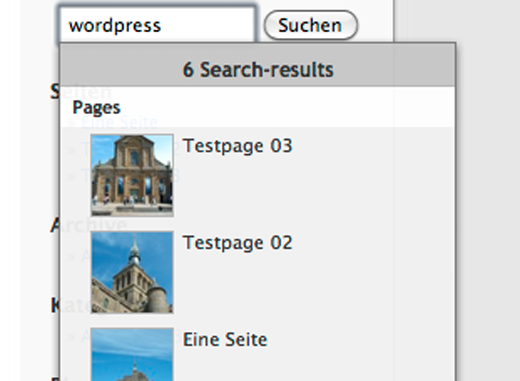The image size is (520, 381).
Task: Open the Testpage 03 result link
Action: click(x=237, y=146)
